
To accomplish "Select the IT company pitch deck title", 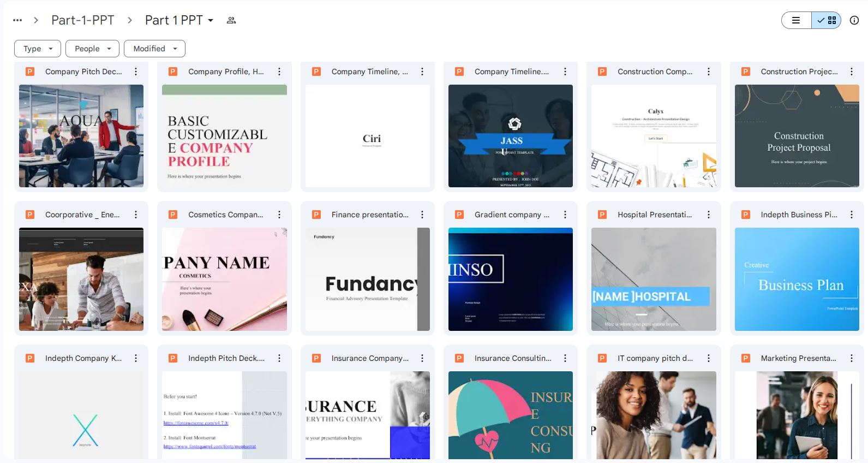I will (655, 358).
